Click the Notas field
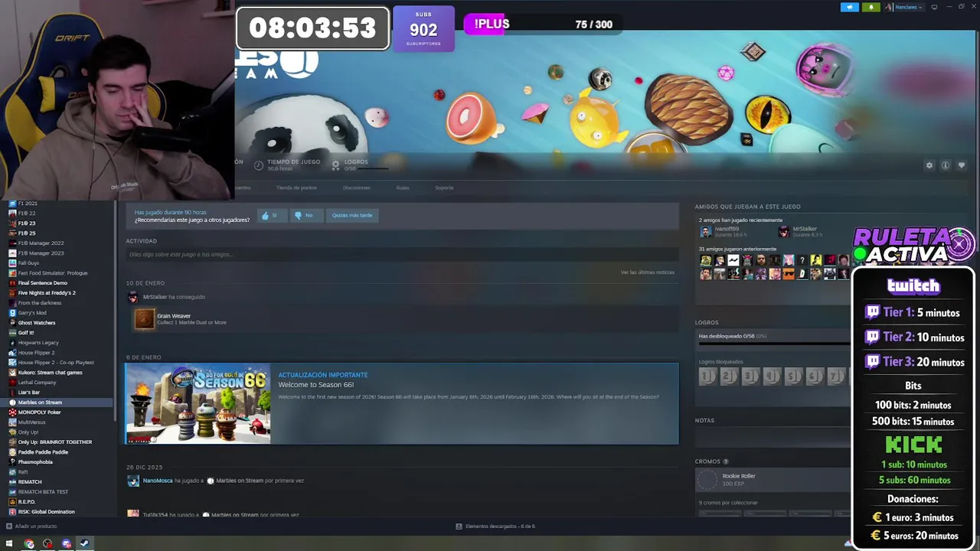 click(773, 439)
